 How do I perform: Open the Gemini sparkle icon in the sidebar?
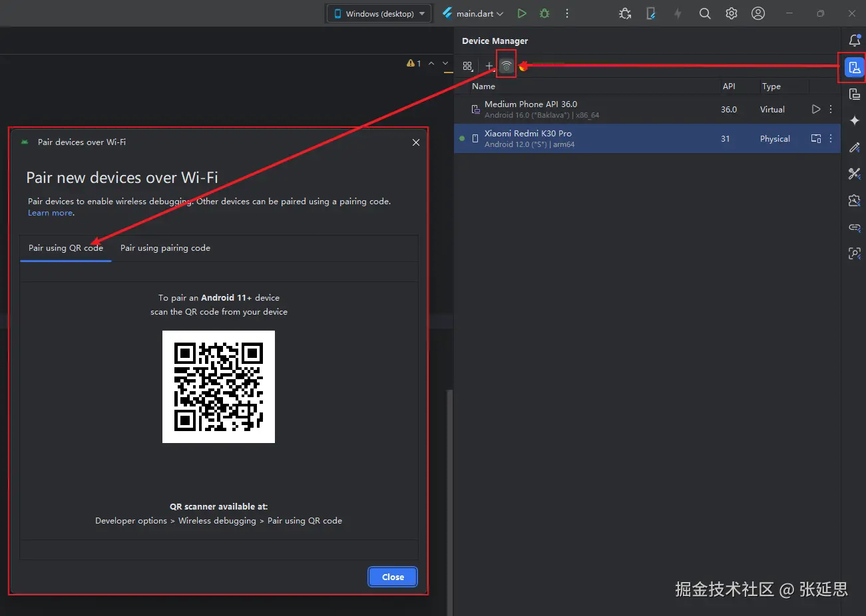click(x=855, y=120)
